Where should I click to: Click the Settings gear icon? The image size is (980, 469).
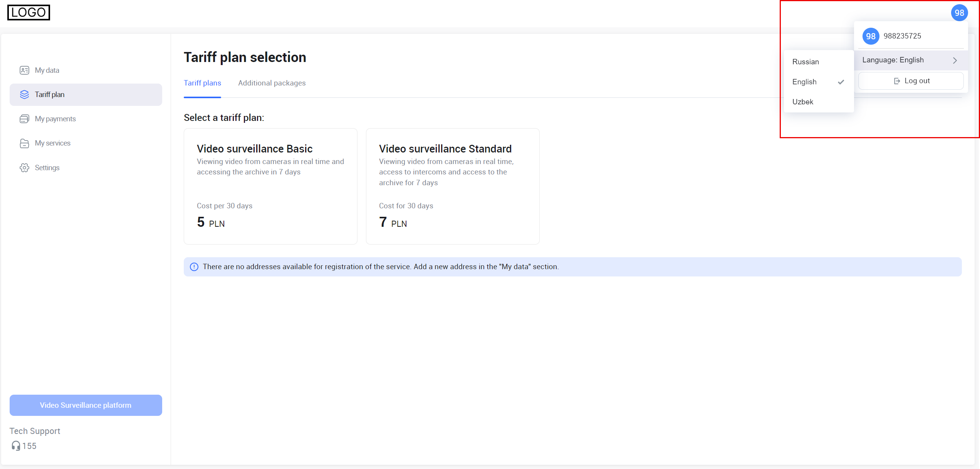24,167
